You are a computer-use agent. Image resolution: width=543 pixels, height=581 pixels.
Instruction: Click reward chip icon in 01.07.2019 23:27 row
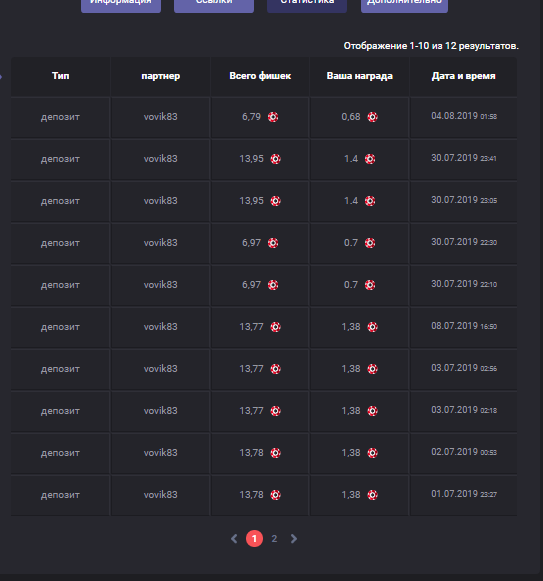tap(372, 495)
